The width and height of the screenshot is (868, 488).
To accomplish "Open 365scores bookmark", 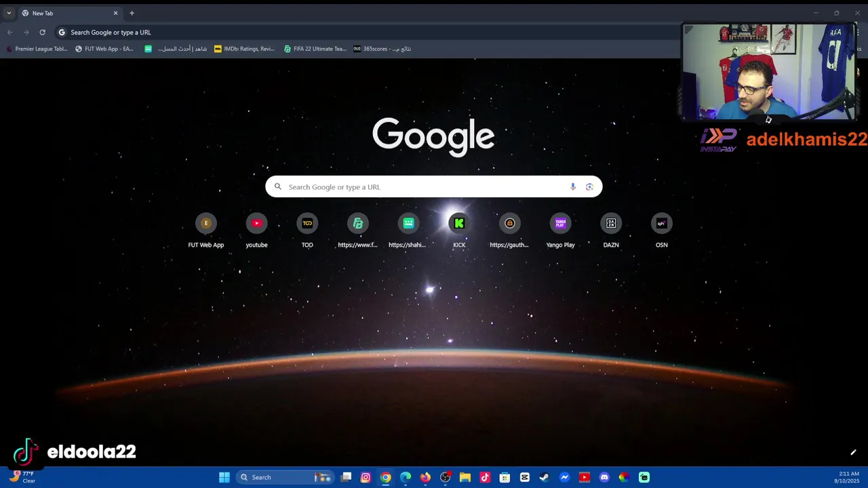I will (382, 49).
